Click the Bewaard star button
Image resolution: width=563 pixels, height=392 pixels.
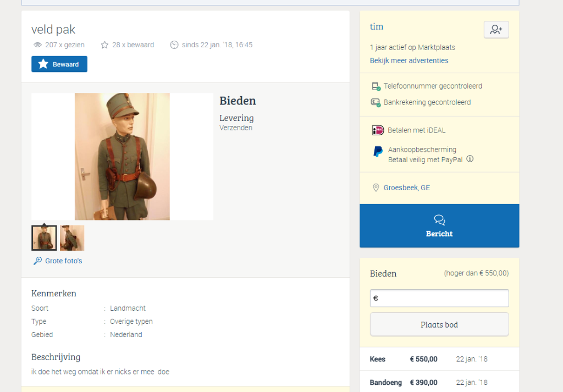point(59,64)
